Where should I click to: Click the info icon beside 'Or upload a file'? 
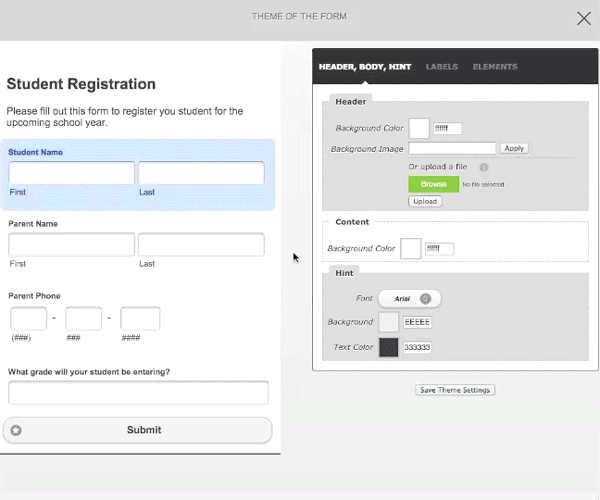point(484,167)
